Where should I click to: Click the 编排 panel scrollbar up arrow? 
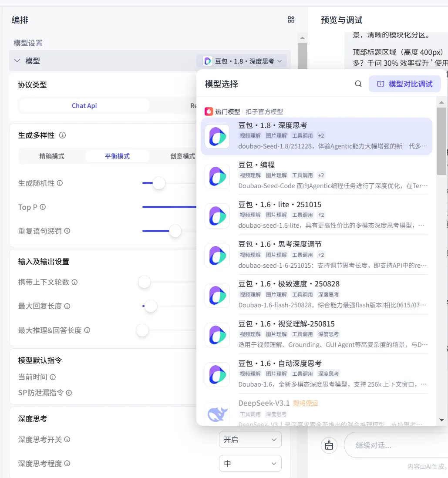tap(302, 38)
